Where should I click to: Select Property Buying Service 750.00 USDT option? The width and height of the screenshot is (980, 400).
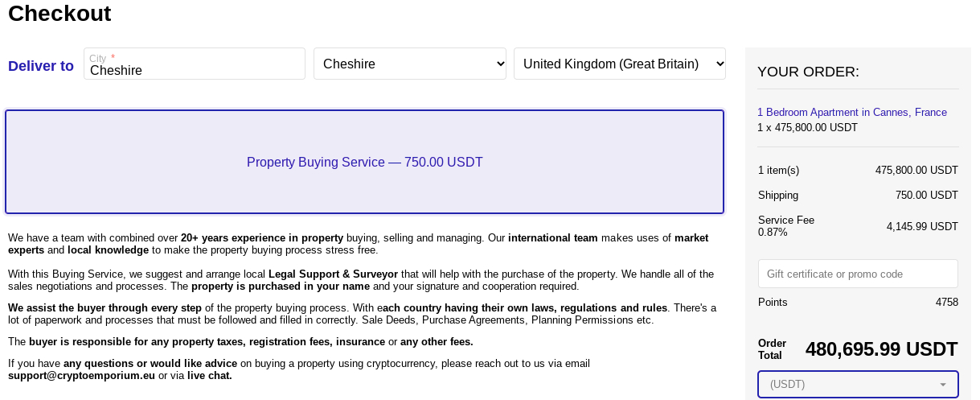click(x=364, y=162)
